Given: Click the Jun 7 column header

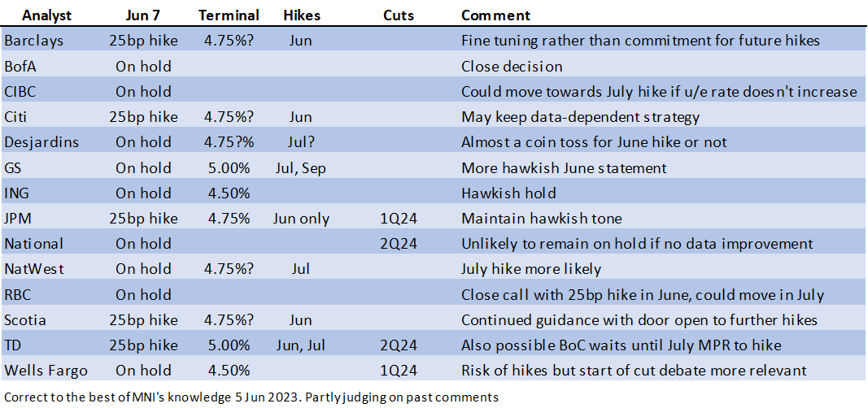Looking at the screenshot, I should tap(143, 15).
